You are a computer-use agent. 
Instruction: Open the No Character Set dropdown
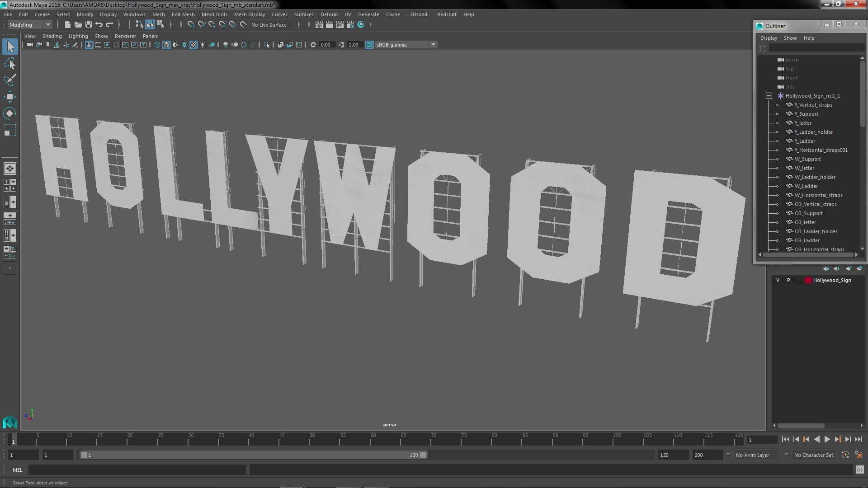tap(815, 455)
